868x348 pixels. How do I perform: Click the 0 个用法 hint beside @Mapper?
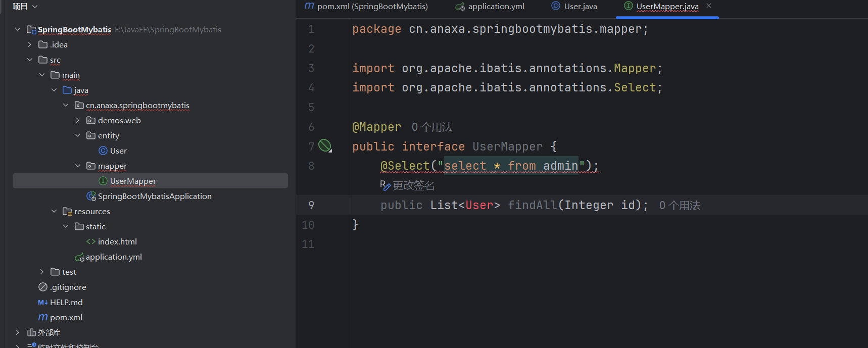432,127
